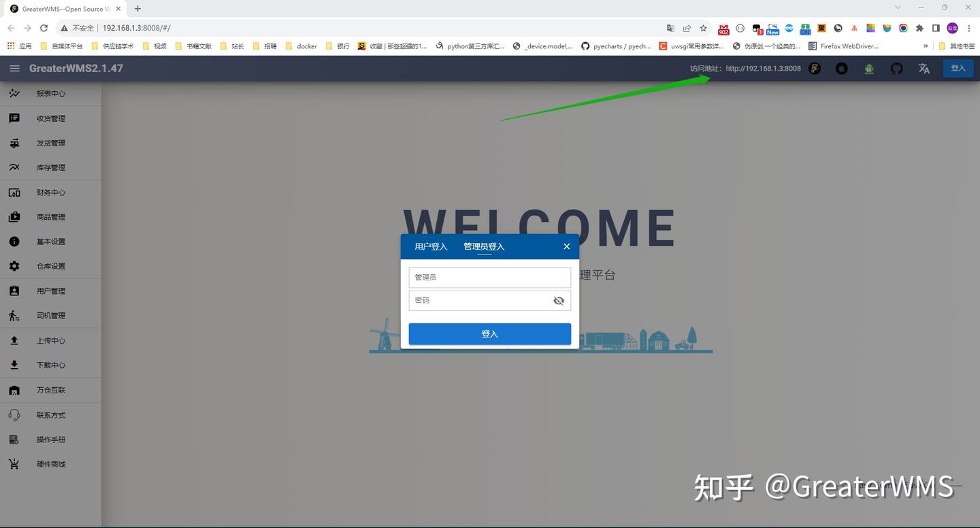The width and height of the screenshot is (980, 528).
Task: Open the language switch icon
Action: point(924,68)
